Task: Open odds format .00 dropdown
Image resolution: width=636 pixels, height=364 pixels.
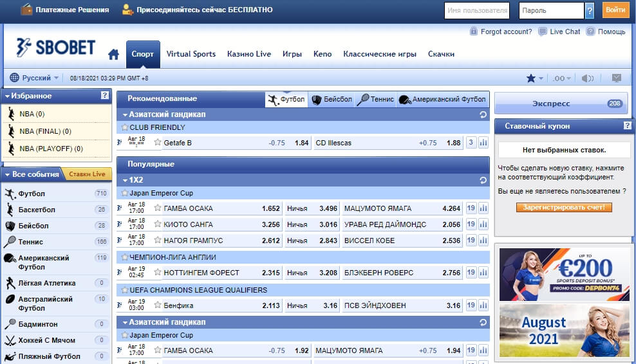Action: (562, 78)
